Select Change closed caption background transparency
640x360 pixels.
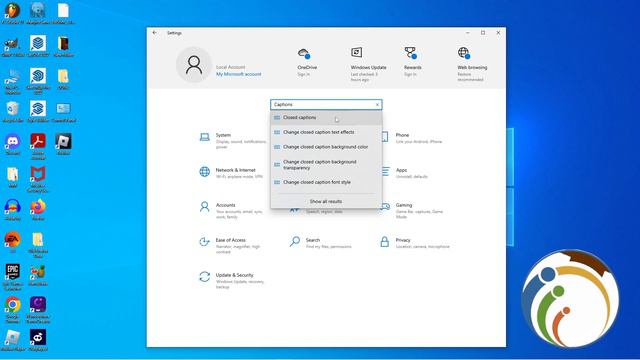point(326,165)
